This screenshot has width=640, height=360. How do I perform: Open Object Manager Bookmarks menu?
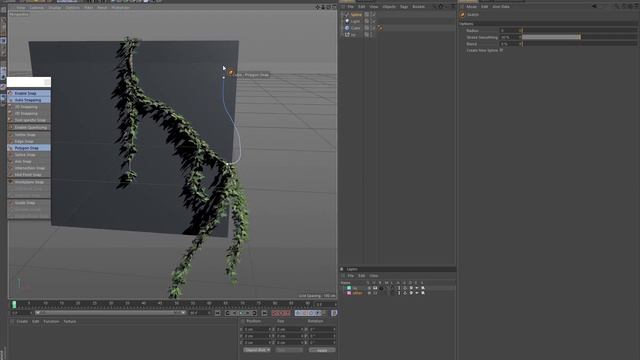coord(418,7)
